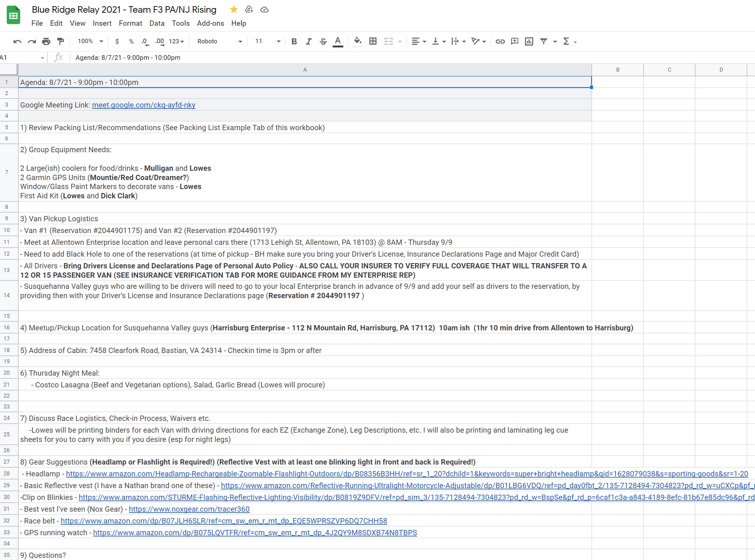Open the Race belt Amazon link
This screenshot has width=755, height=560.
point(224,521)
